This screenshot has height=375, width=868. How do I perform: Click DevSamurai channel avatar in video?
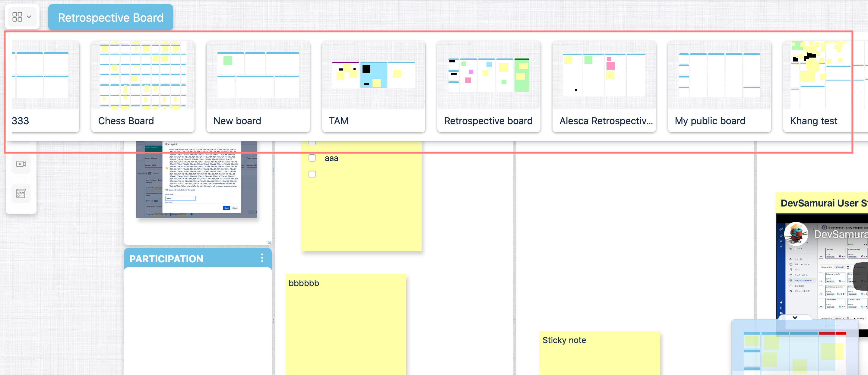coord(796,234)
